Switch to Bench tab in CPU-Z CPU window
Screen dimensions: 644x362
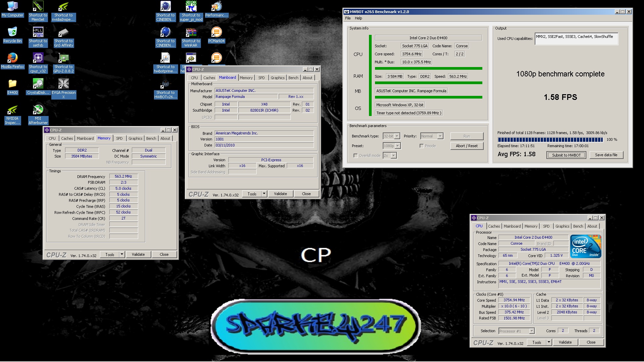(578, 226)
